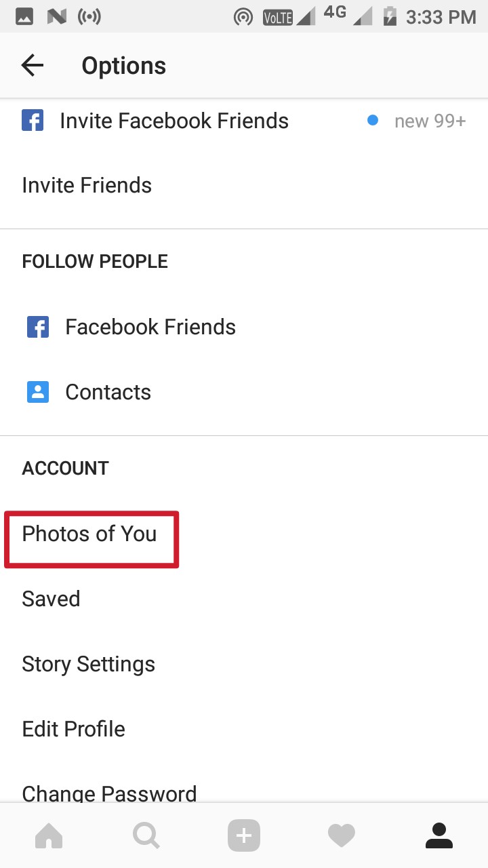Tap the back arrow in Options header
This screenshot has width=488, height=868.
click(32, 66)
